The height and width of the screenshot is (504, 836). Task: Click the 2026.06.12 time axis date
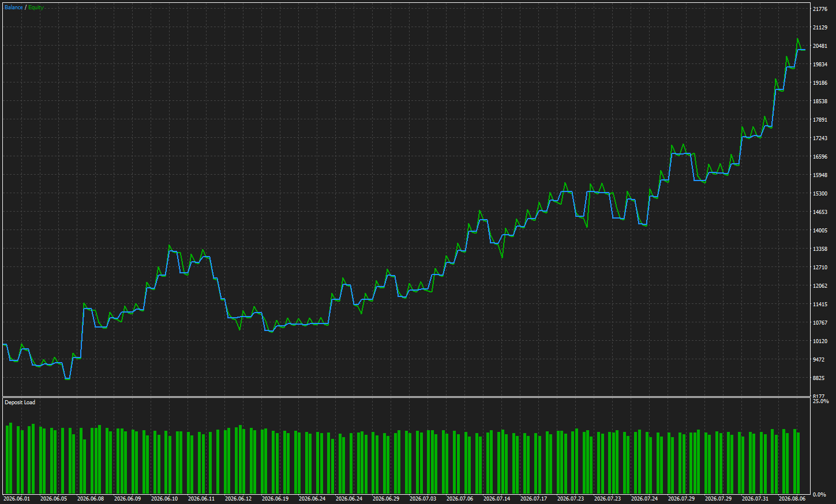[238, 498]
